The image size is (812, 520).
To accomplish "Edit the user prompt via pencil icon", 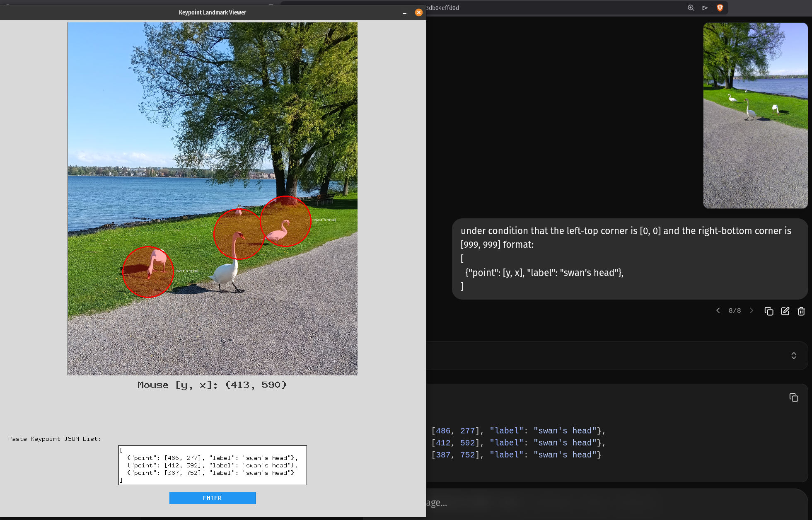I will point(785,311).
